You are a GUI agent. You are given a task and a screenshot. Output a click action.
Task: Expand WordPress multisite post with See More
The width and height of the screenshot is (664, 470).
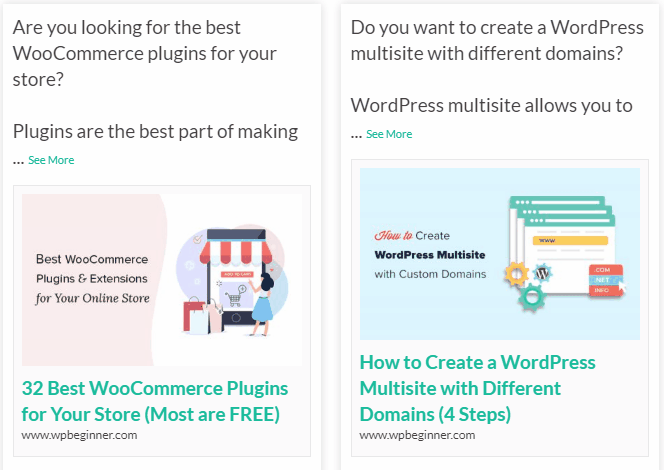pos(389,134)
